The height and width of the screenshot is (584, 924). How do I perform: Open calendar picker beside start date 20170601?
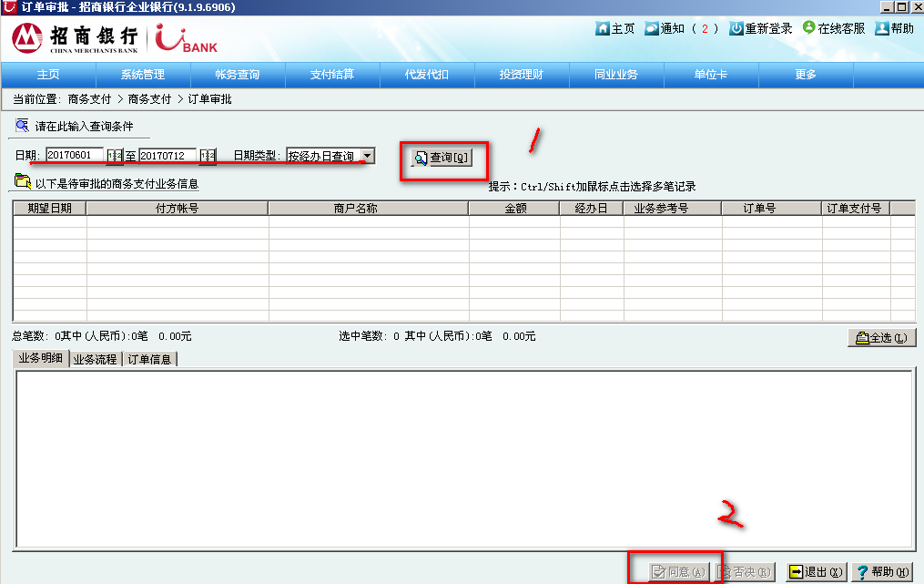(115, 156)
